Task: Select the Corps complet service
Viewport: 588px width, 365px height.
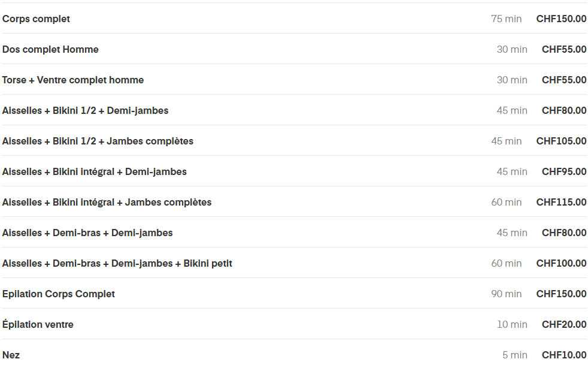Action: coord(36,19)
